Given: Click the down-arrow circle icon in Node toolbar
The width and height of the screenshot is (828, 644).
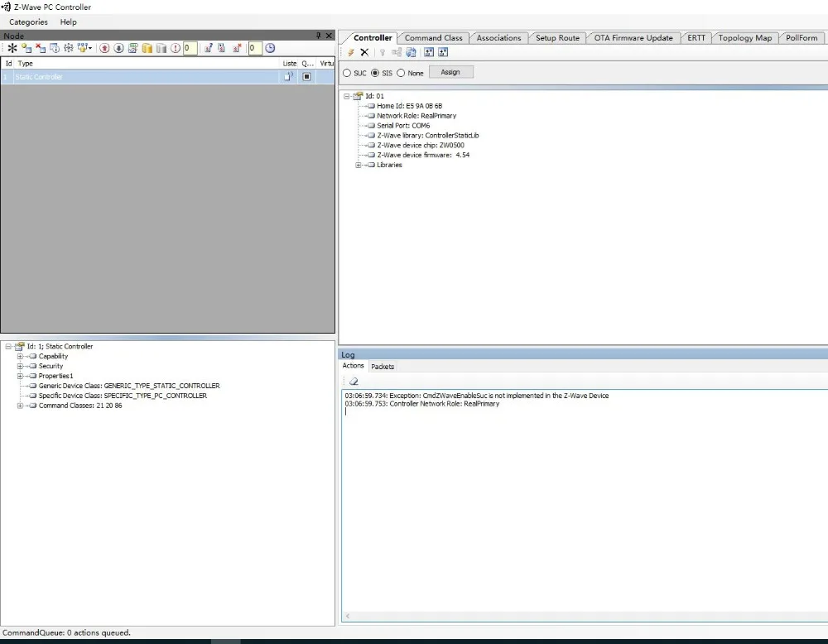Looking at the screenshot, I should 118,48.
